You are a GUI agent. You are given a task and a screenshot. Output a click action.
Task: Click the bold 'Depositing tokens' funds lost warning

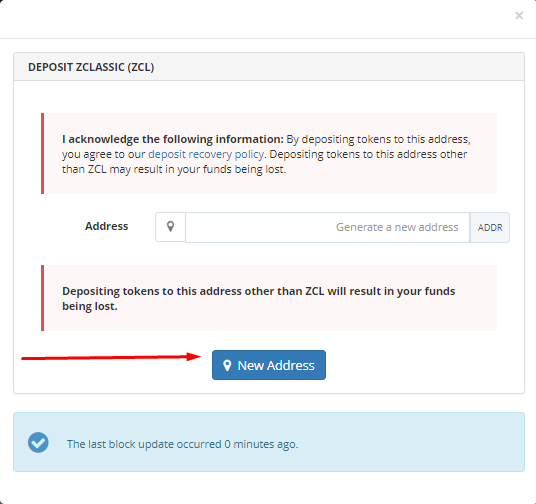pos(258,299)
